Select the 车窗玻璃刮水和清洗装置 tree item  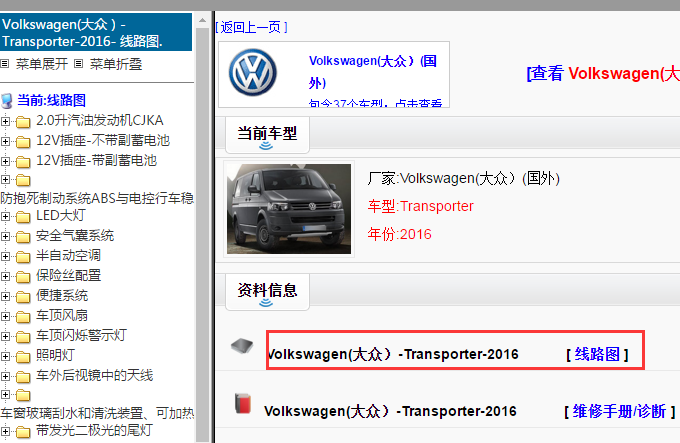click(97, 414)
